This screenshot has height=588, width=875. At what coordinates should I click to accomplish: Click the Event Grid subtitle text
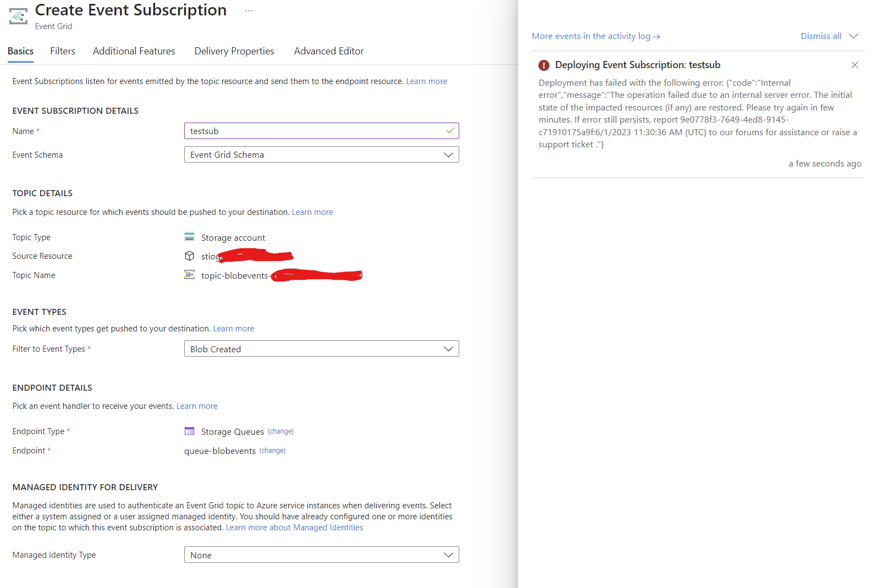[x=53, y=26]
